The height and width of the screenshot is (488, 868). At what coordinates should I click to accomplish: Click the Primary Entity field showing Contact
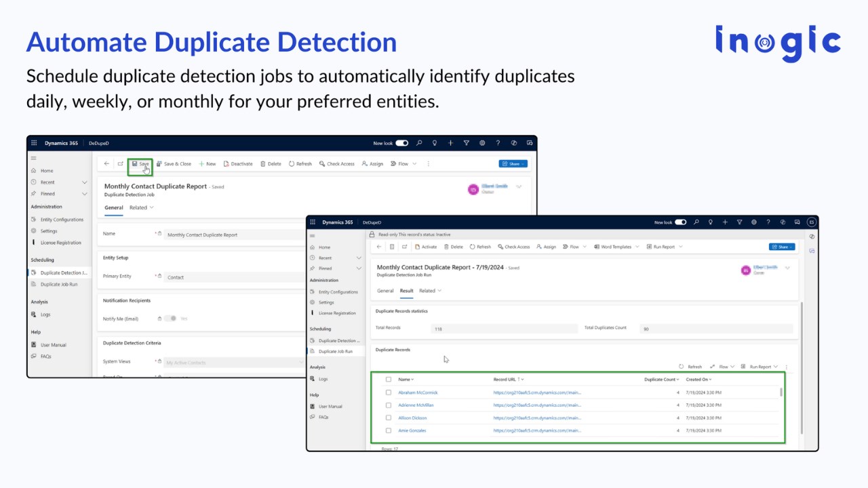[235, 277]
